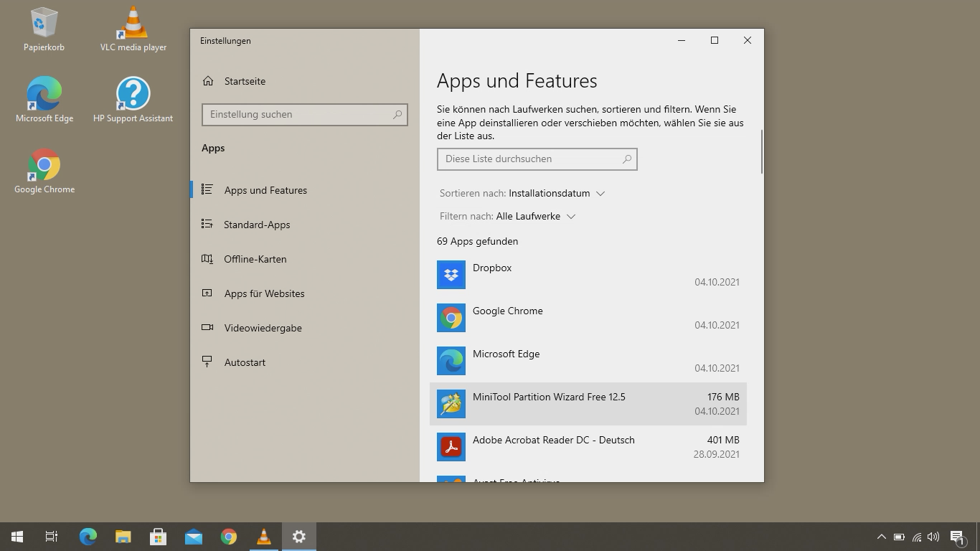Select the Adobe Acrobat Reader icon

point(451,447)
